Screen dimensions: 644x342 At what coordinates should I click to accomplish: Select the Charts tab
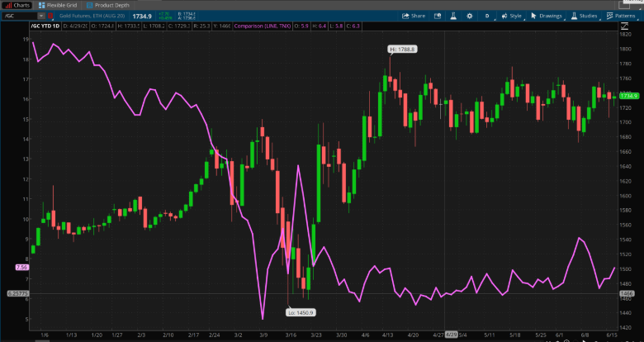(17, 5)
